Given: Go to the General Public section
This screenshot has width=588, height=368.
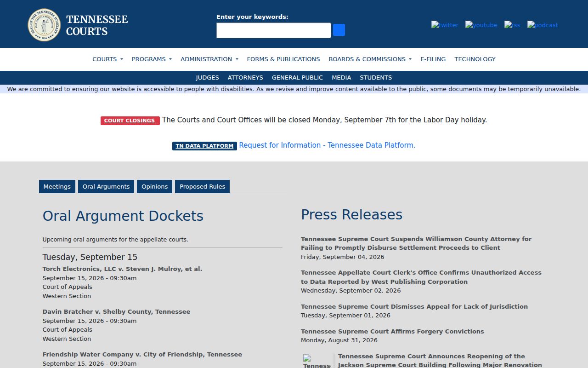Looking at the screenshot, I should [297, 77].
